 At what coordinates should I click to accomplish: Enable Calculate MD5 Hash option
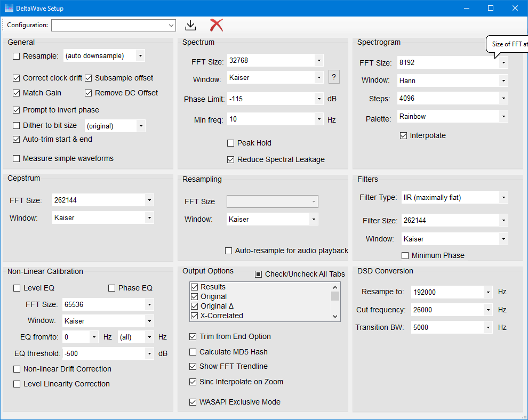click(x=193, y=352)
